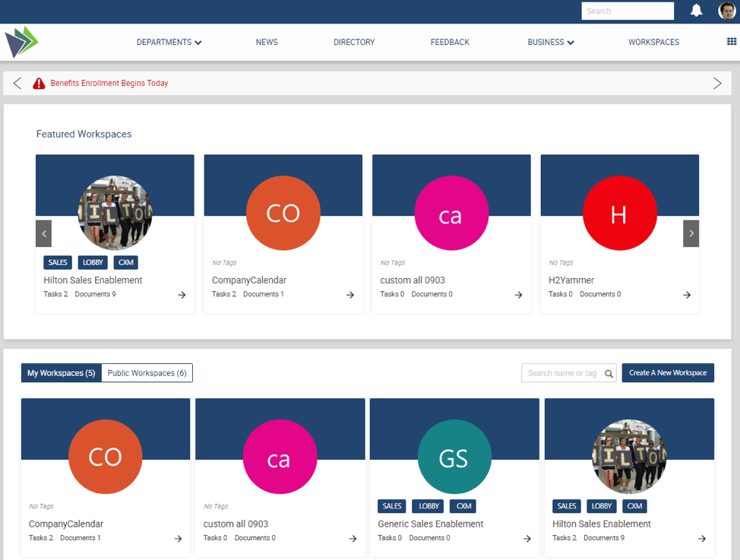Open featured H2Yammer workspace via its arrow
Screen dimensions: 740x560
tap(686, 295)
